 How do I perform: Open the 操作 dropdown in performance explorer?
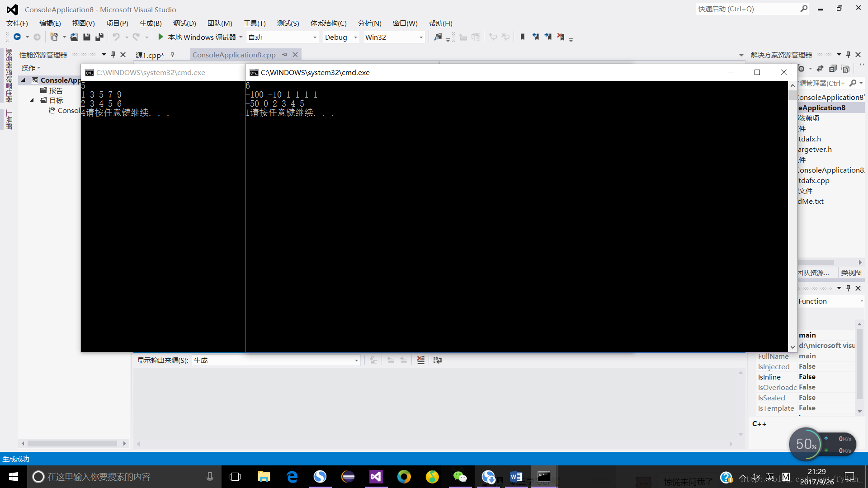(31, 68)
